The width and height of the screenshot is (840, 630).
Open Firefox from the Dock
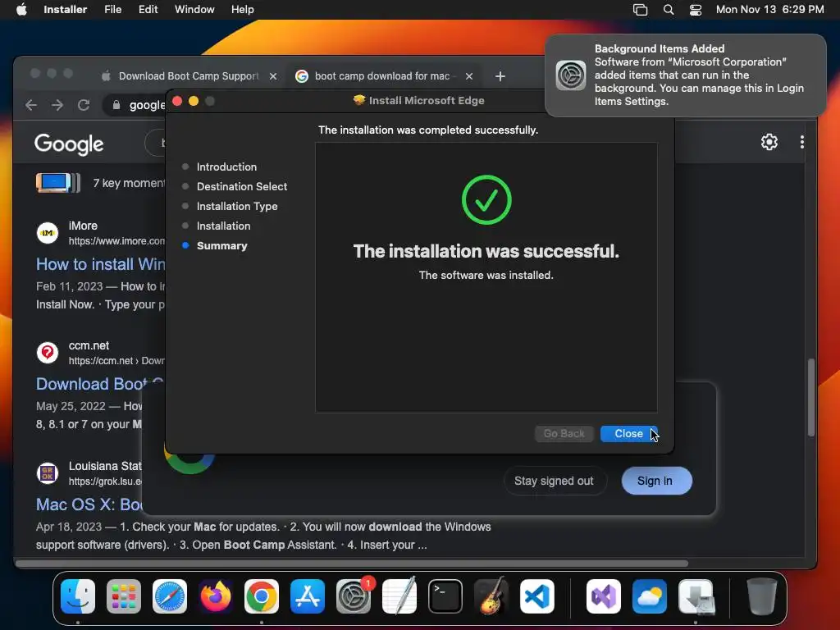point(216,596)
